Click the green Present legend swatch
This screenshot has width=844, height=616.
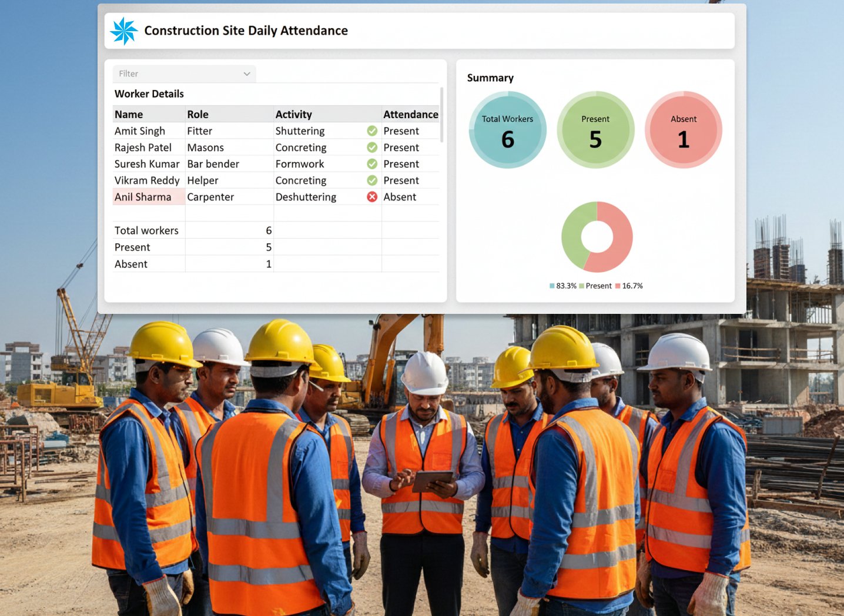[582, 286]
